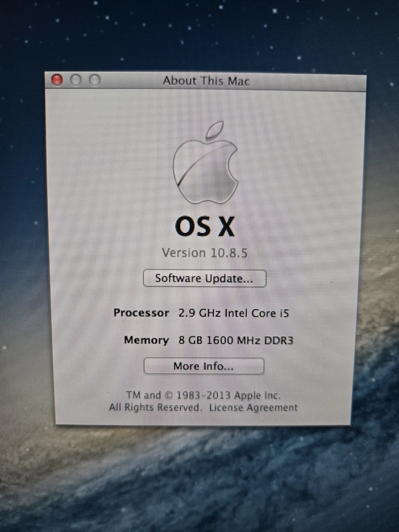Click the About This Mac title

point(206,81)
